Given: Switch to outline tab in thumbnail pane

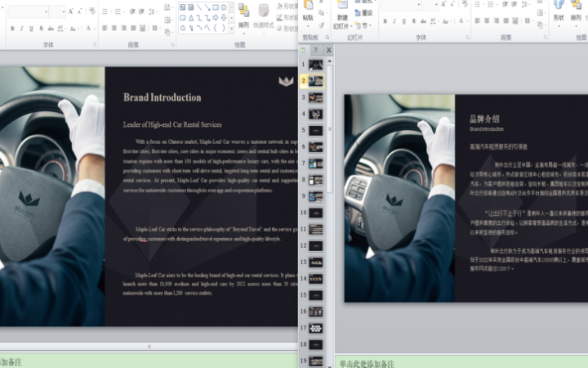Looking at the screenshot, I should [x=315, y=50].
